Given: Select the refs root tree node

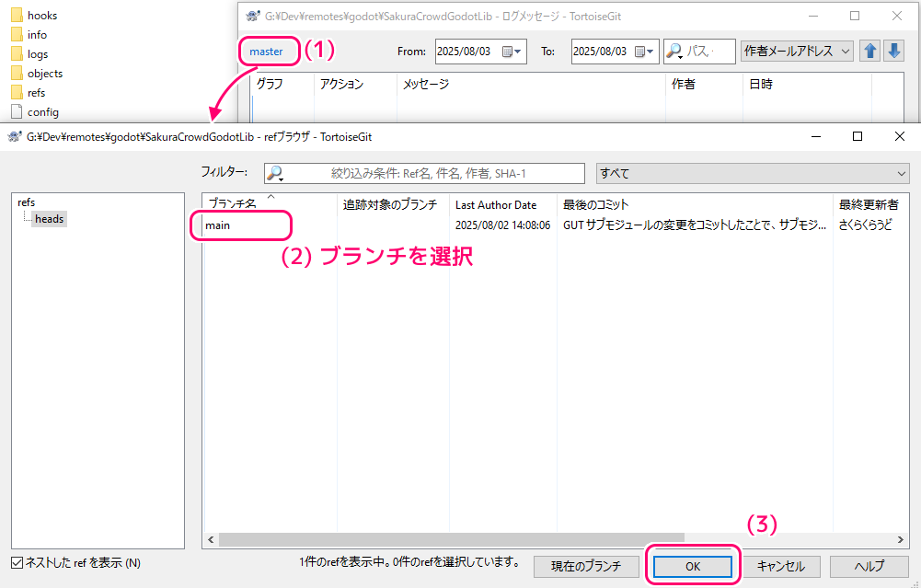Looking at the screenshot, I should pyautogui.click(x=27, y=202).
